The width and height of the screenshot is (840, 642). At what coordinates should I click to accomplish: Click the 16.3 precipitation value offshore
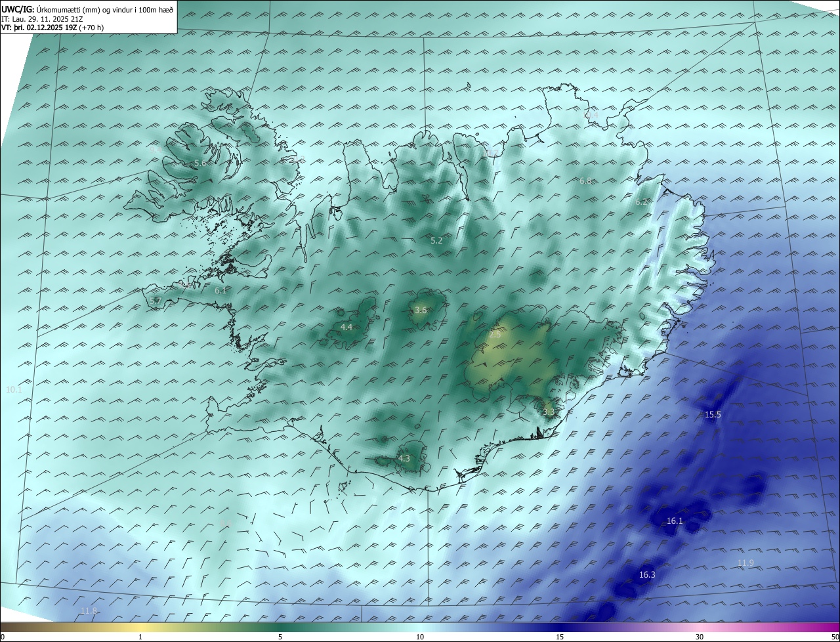click(x=647, y=574)
